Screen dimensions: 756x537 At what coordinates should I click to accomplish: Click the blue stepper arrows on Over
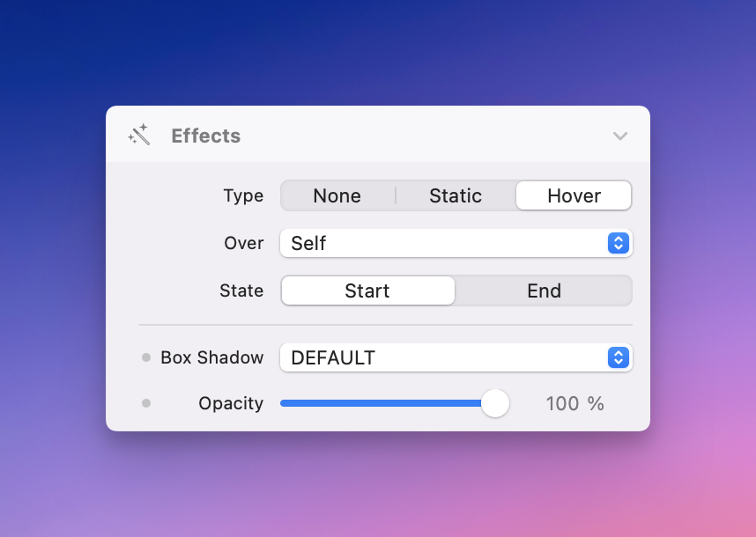(619, 243)
